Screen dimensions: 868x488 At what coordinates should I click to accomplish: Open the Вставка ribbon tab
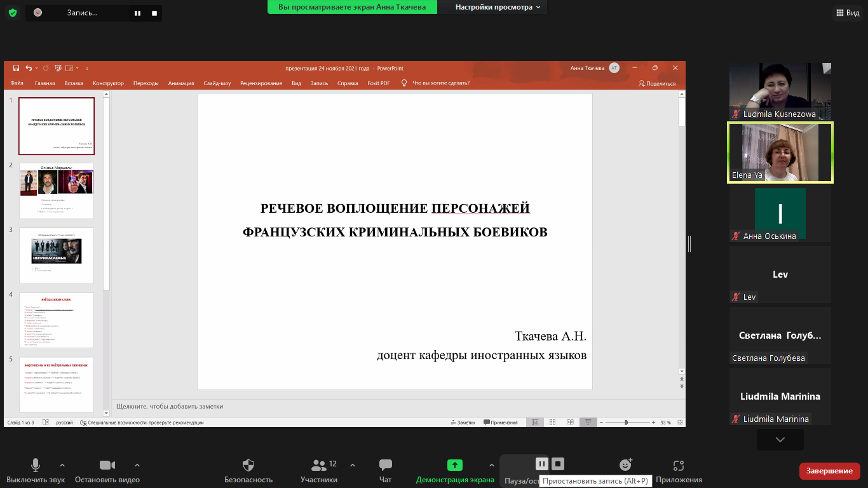74,83
